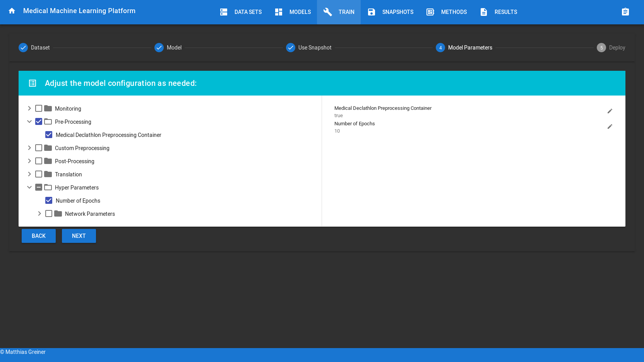This screenshot has height=362, width=644.
Task: Click step 5 Deploy circle
Action: (601, 48)
